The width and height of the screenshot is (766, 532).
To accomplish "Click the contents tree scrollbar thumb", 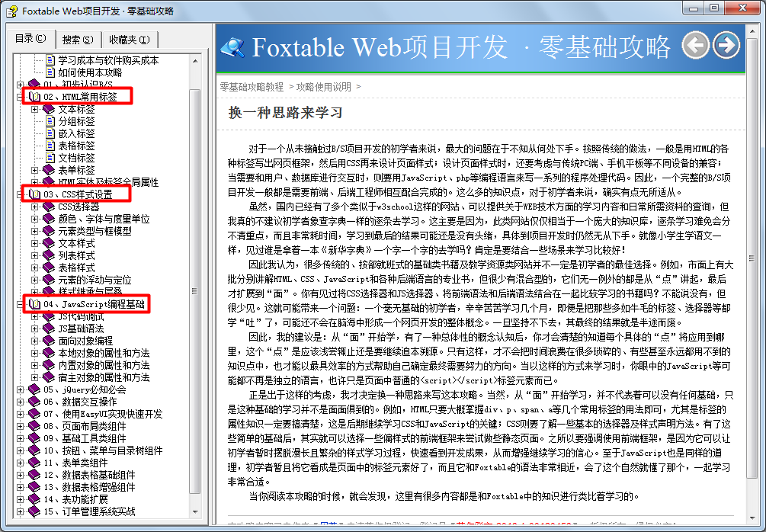I will coord(195,291).
